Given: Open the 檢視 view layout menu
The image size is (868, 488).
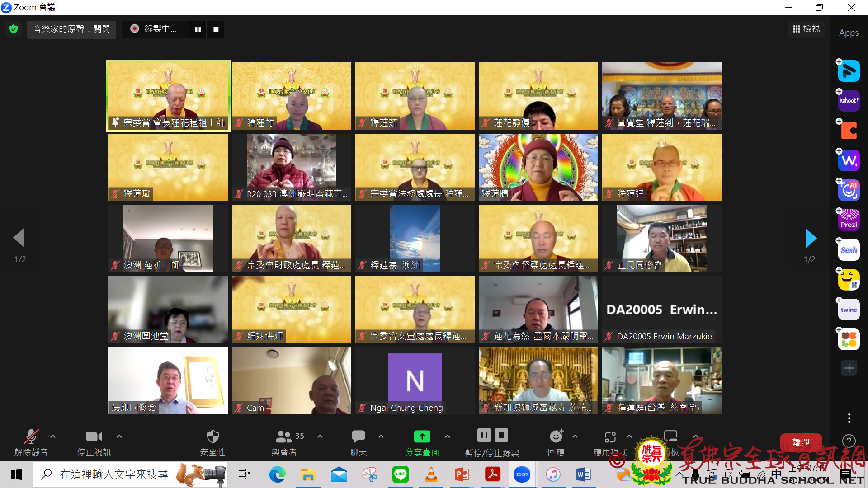Looking at the screenshot, I should point(806,29).
